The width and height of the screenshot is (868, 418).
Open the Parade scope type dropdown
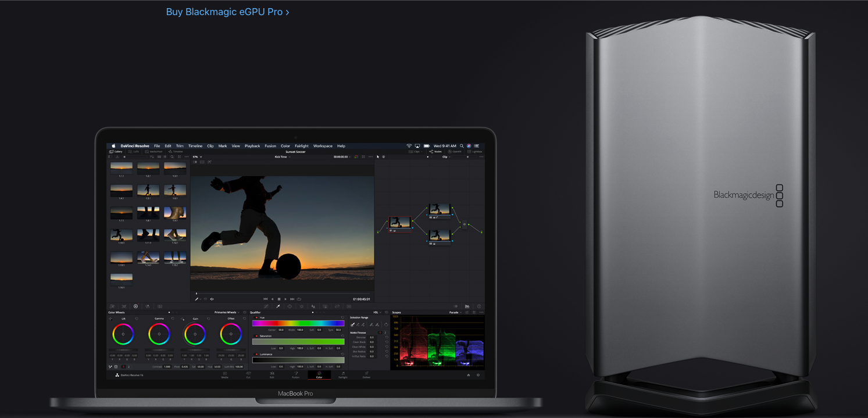tap(455, 312)
